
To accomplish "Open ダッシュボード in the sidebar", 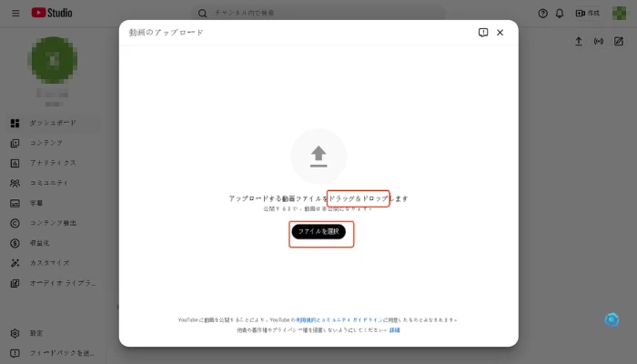I will pyautogui.click(x=54, y=123).
